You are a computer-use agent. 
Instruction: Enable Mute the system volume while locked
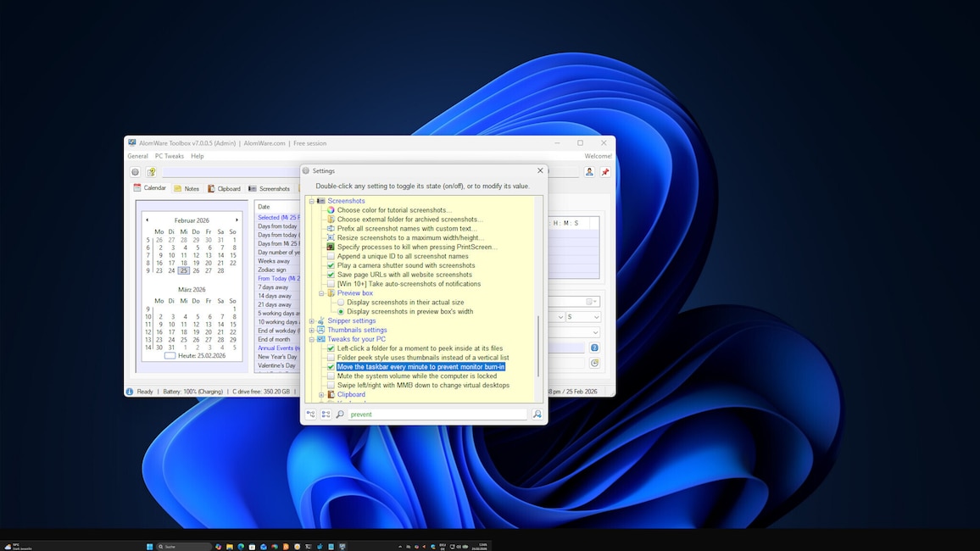tap(331, 376)
